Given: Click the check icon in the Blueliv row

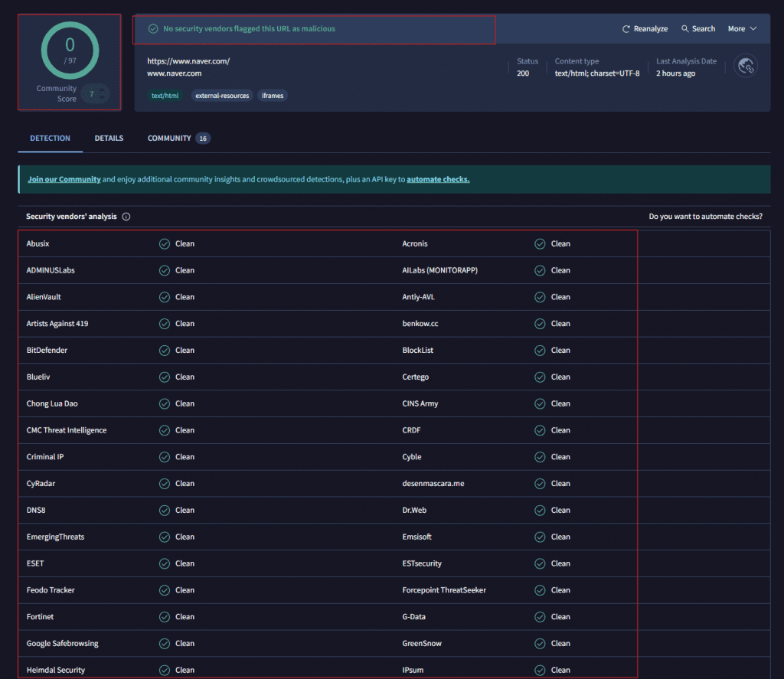Looking at the screenshot, I should click(165, 377).
